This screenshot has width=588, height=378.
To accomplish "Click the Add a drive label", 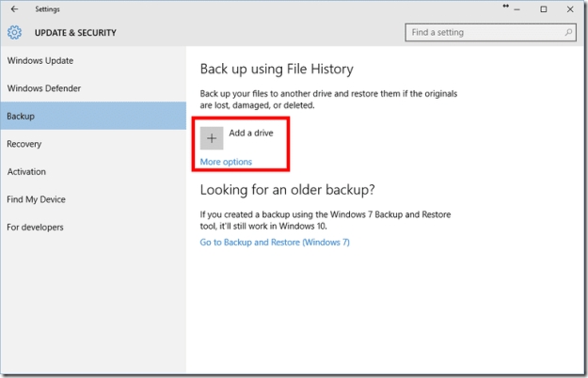I will tap(251, 134).
